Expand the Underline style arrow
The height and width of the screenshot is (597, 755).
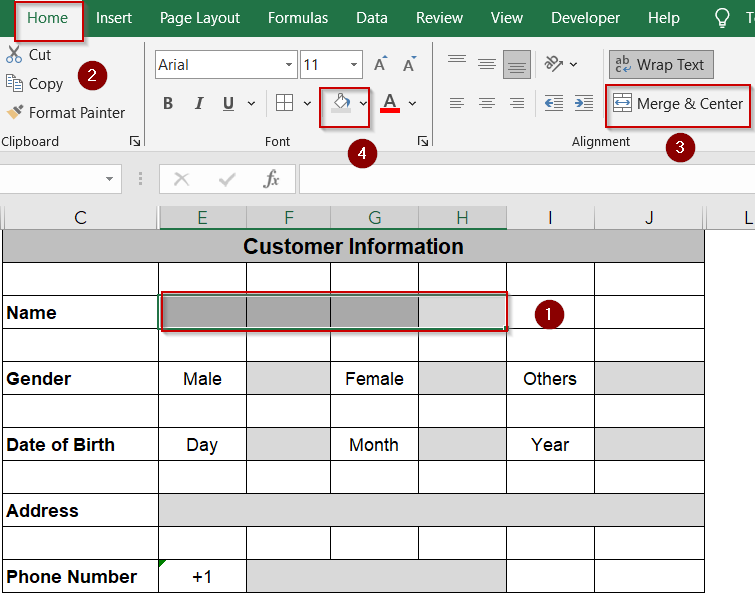click(251, 103)
